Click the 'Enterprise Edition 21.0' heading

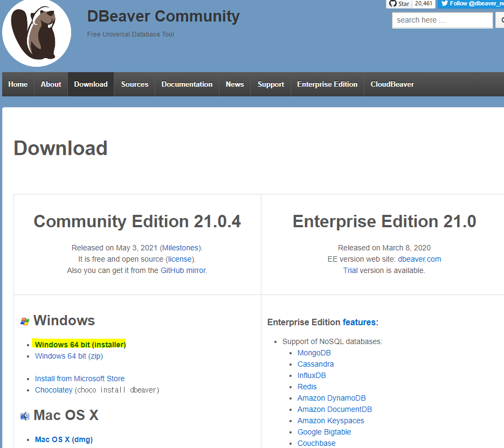pos(384,222)
